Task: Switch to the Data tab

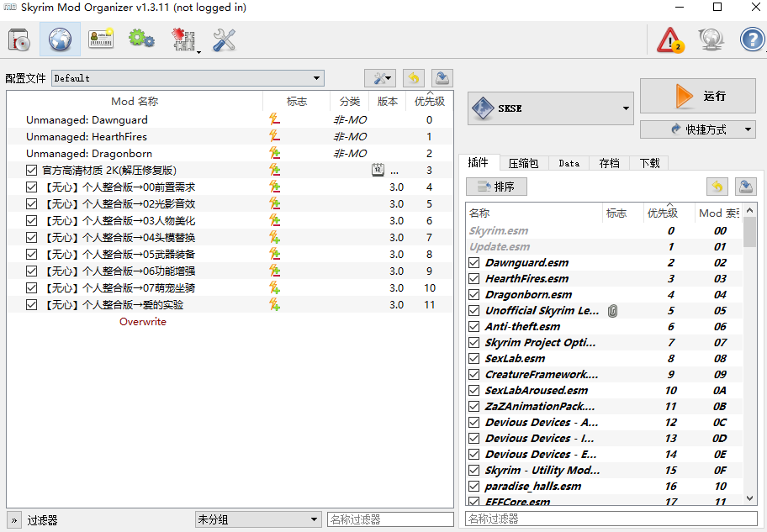Action: [x=569, y=163]
